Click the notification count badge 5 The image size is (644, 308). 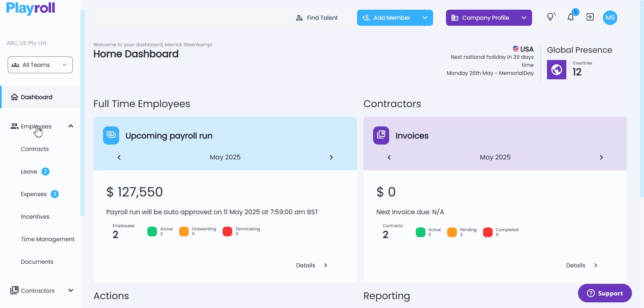point(576,12)
